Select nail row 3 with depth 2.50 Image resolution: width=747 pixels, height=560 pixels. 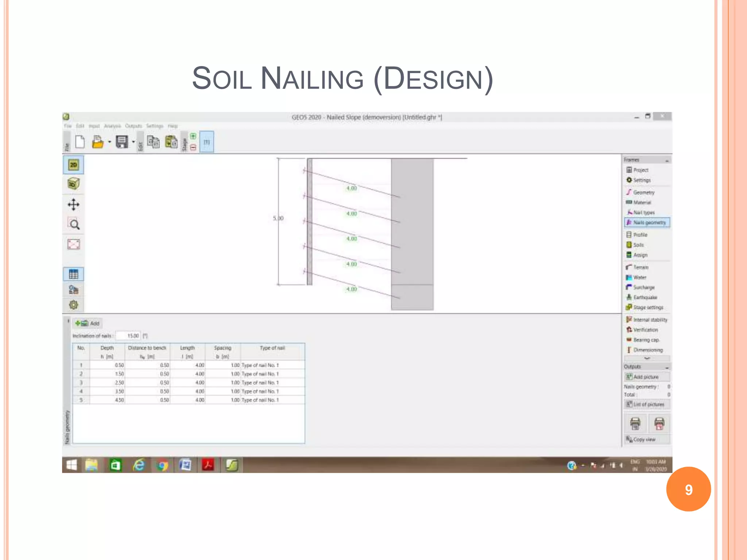click(189, 382)
